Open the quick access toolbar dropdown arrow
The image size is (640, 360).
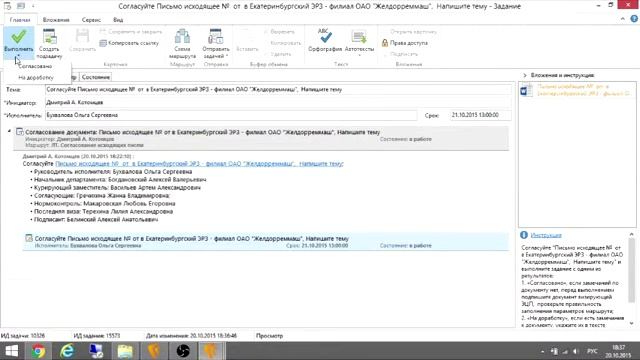(33, 6)
